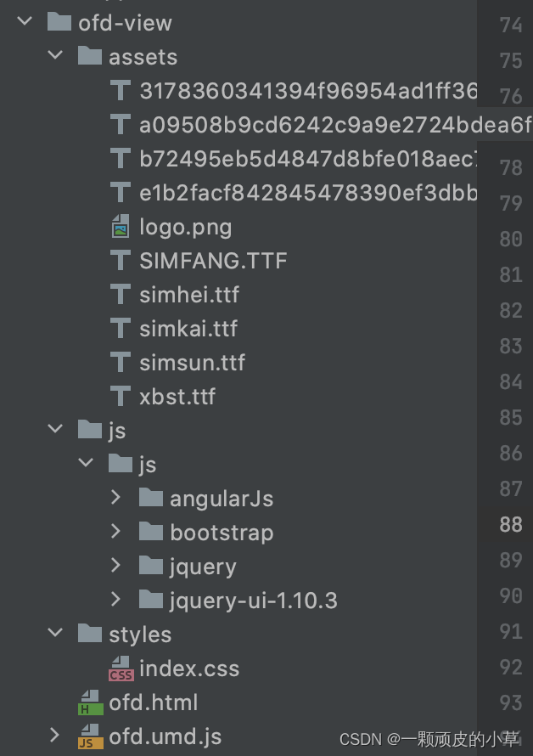The image size is (533, 756).
Task: Click the font icon of b72495eb5d4847d8bfe018aec
Action: (121, 158)
